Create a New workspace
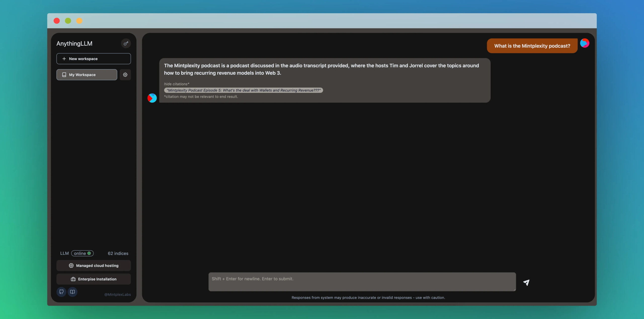 94,59
